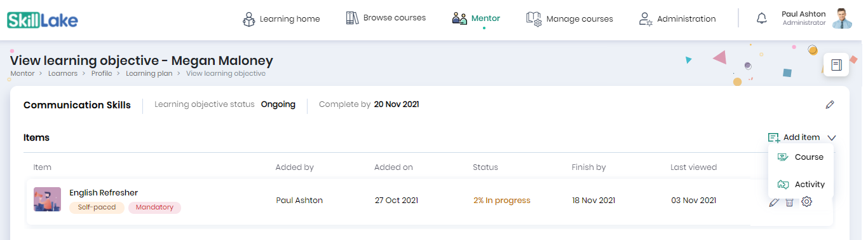The width and height of the screenshot is (868, 240).
Task: Click the Add item list icon
Action: (774, 138)
